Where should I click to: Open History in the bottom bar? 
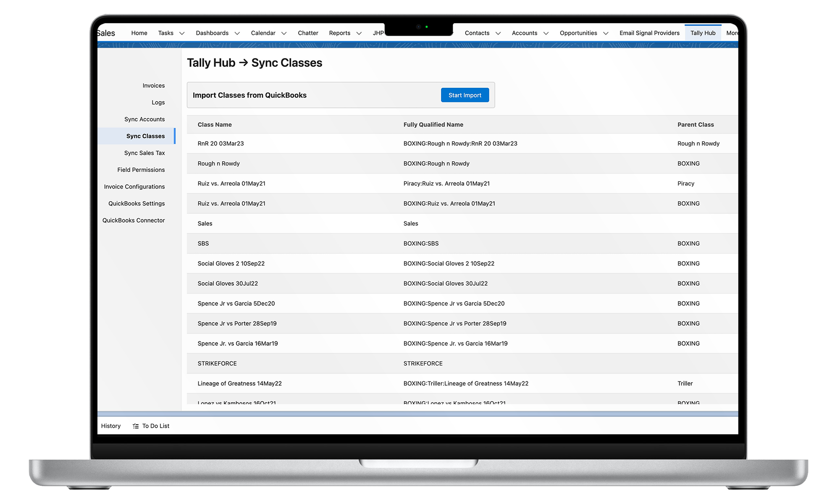(110, 425)
